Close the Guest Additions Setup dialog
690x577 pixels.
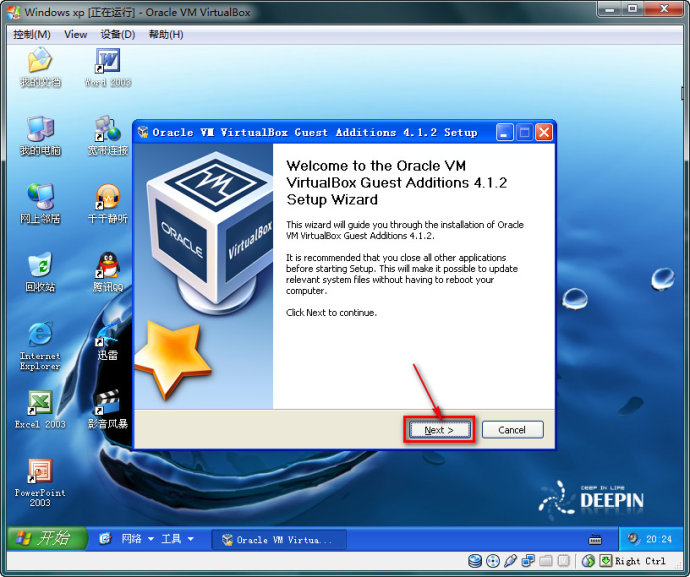pos(544,132)
